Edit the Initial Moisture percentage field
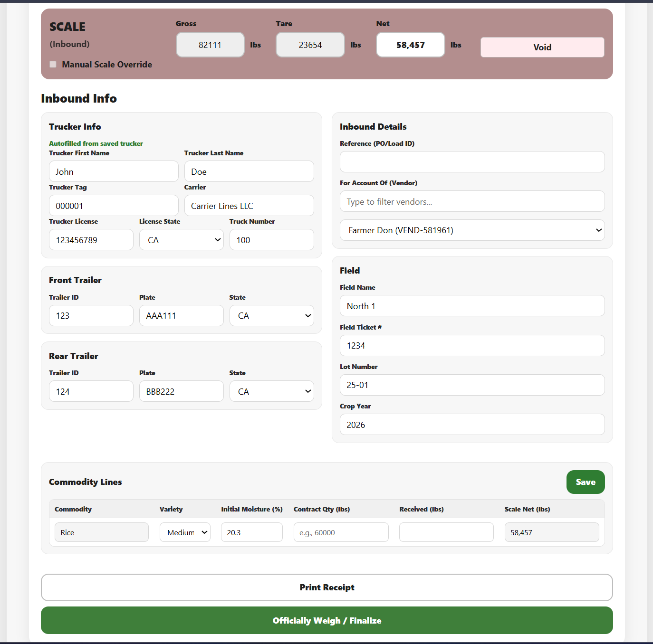 (251, 532)
